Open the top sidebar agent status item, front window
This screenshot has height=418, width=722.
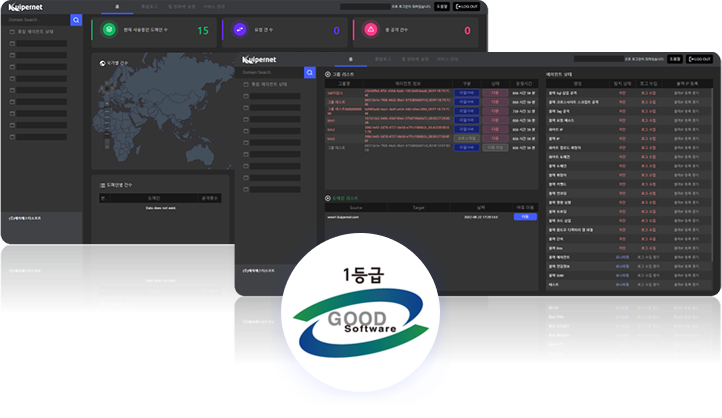266,84
